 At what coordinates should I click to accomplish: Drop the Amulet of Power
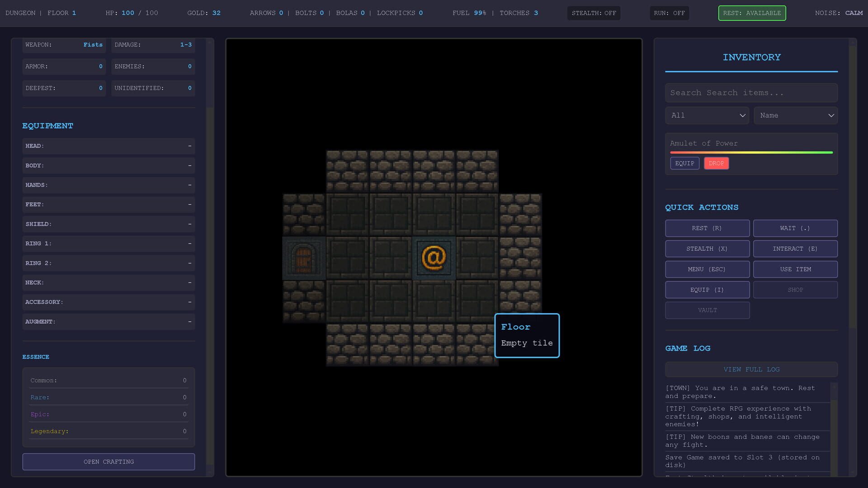716,163
